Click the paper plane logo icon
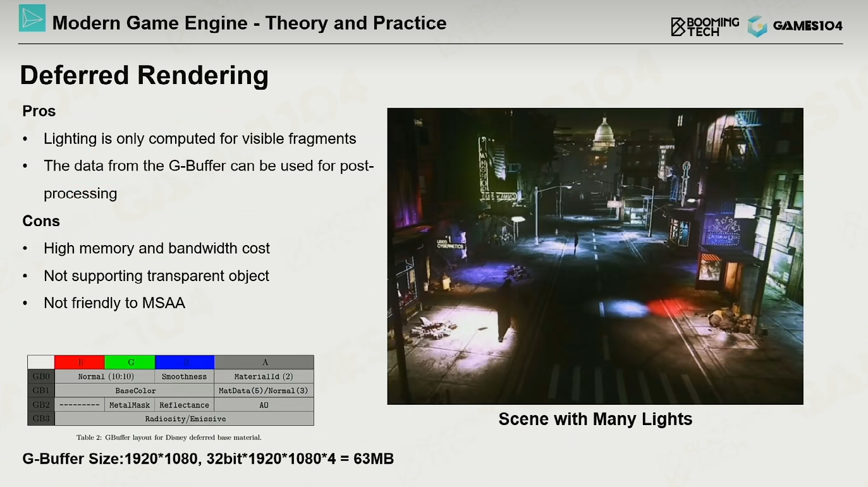 (32, 19)
